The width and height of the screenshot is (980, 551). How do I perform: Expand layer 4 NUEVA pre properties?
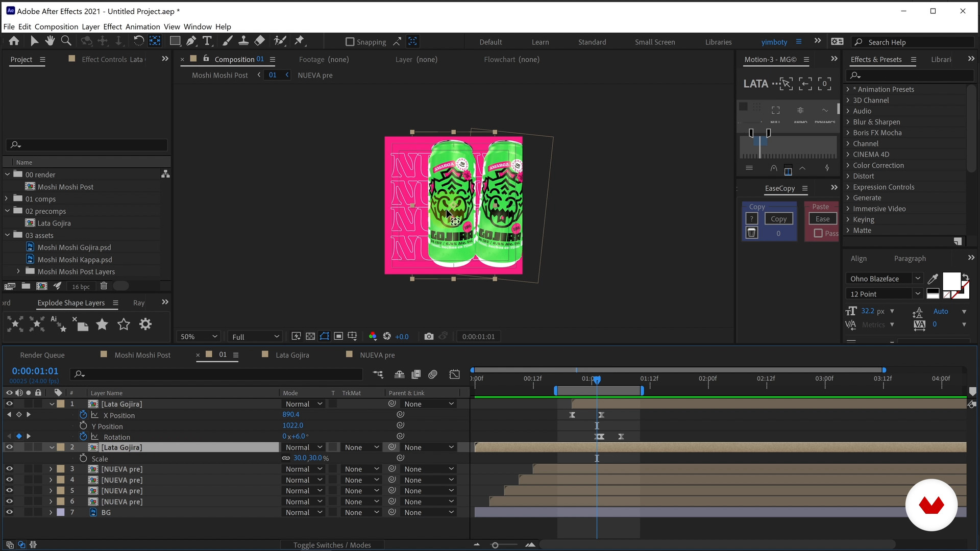[51, 480]
